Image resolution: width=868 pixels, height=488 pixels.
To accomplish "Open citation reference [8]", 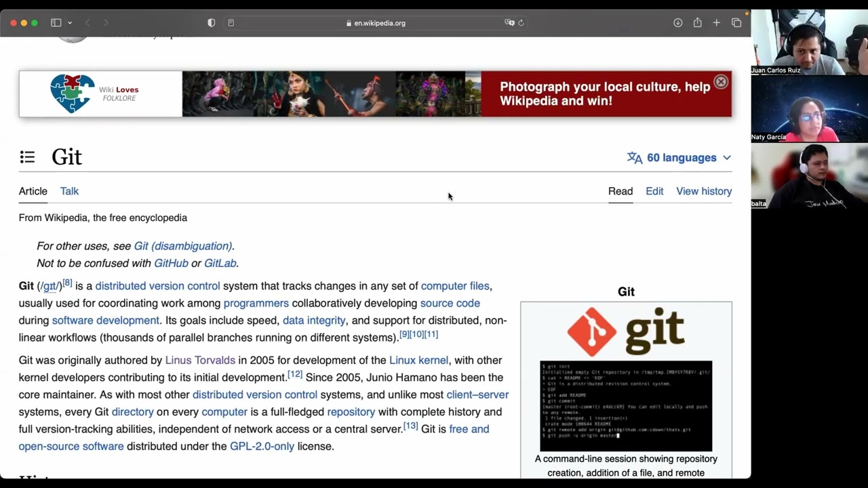I will (67, 283).
